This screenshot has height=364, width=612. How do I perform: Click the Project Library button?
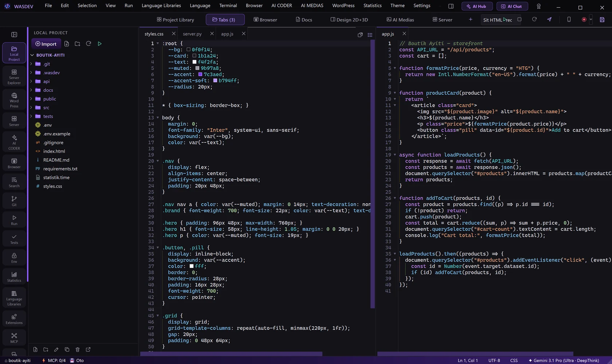[x=175, y=20]
